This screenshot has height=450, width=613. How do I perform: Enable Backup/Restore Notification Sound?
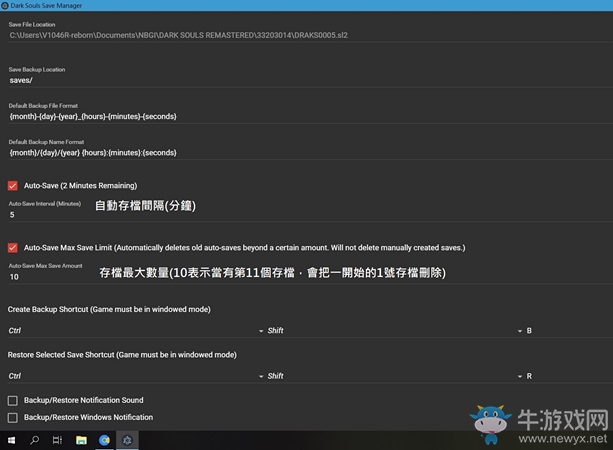click(13, 400)
